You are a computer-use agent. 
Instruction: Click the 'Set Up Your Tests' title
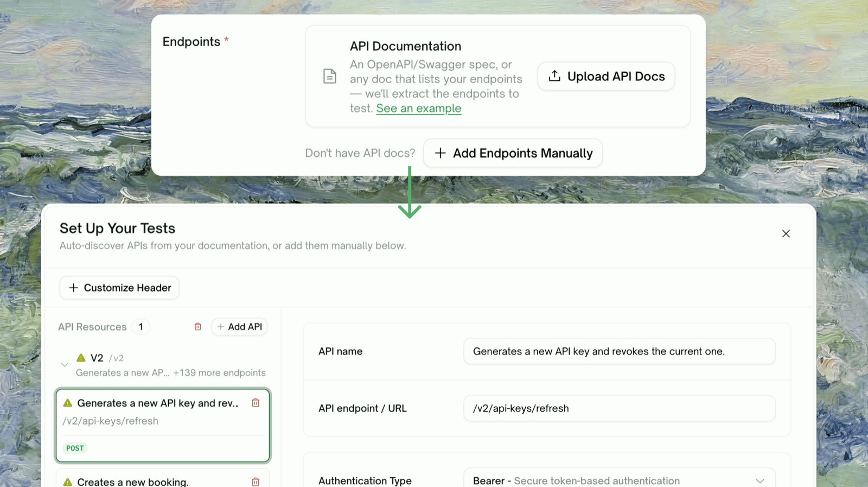(117, 228)
